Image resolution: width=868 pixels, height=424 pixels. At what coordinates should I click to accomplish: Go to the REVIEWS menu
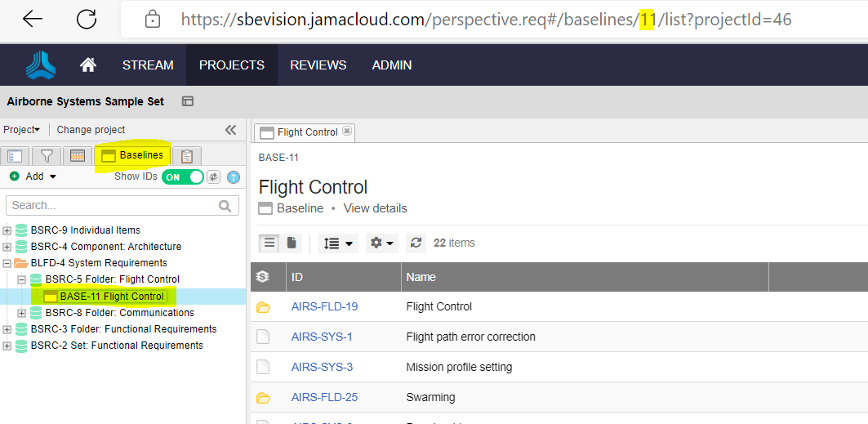[x=318, y=65]
